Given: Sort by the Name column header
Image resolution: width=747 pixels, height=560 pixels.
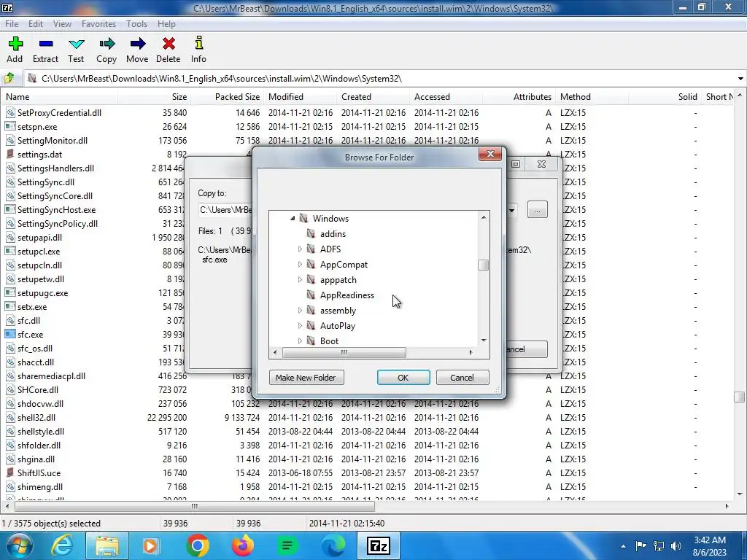Looking at the screenshot, I should [60, 97].
